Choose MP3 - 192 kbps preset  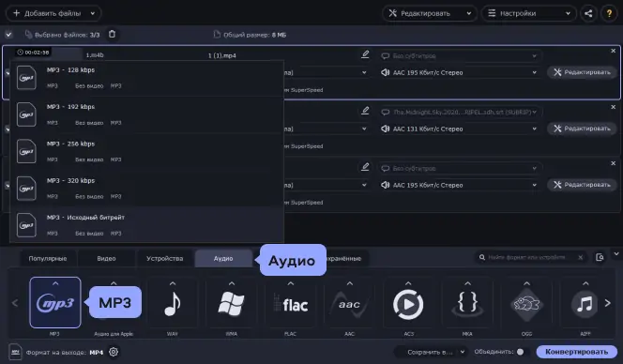point(146,114)
